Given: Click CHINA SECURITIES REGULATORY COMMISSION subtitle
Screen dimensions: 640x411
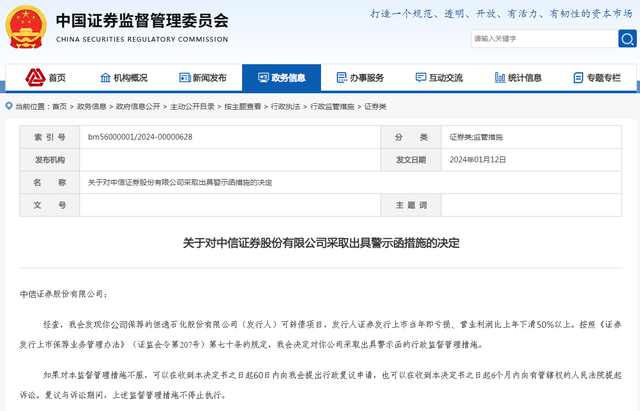Looking at the screenshot, I should click(142, 40).
